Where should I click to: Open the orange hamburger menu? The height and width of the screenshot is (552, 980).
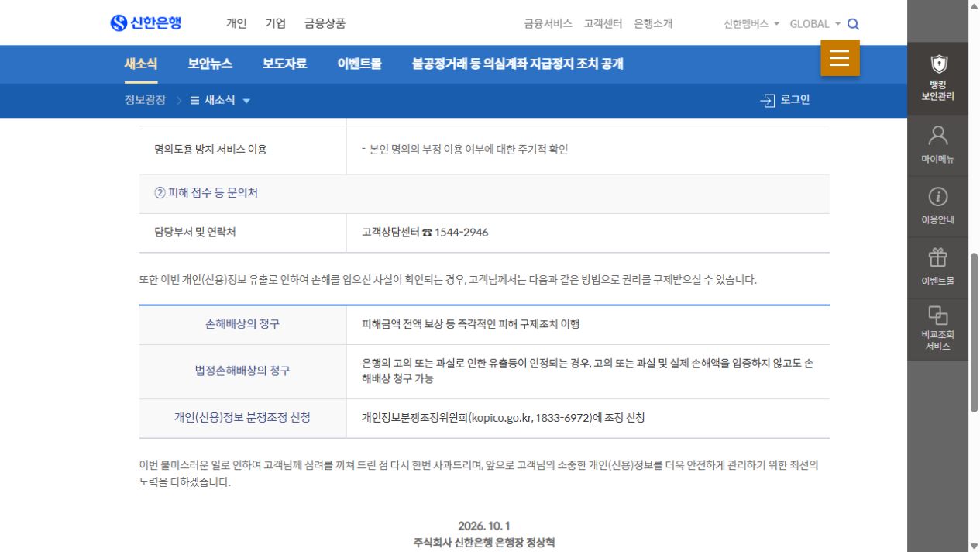coord(840,58)
